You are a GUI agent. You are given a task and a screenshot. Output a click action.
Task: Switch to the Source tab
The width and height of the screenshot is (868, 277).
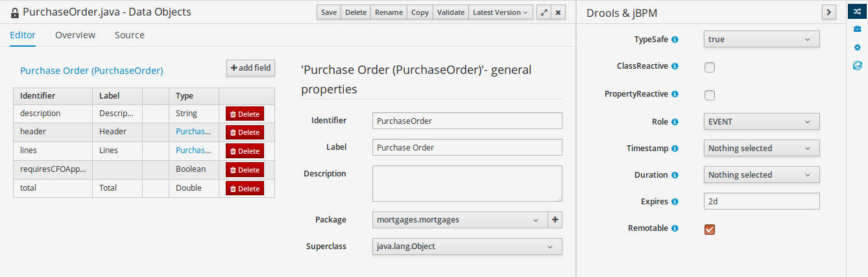(x=130, y=35)
